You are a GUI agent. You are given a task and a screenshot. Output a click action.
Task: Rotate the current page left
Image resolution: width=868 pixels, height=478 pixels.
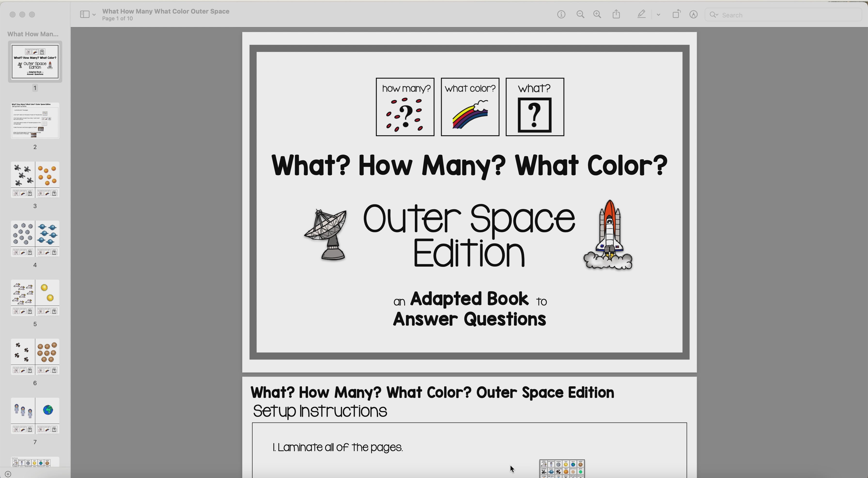[x=676, y=14]
